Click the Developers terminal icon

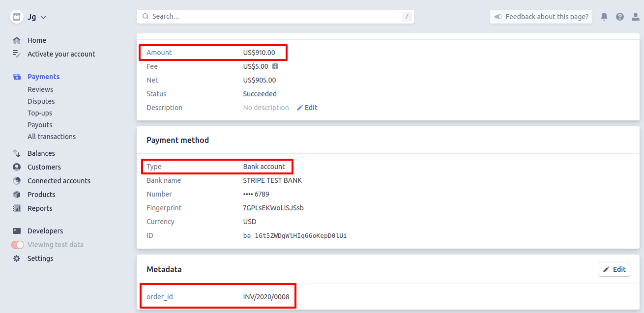coord(17,231)
